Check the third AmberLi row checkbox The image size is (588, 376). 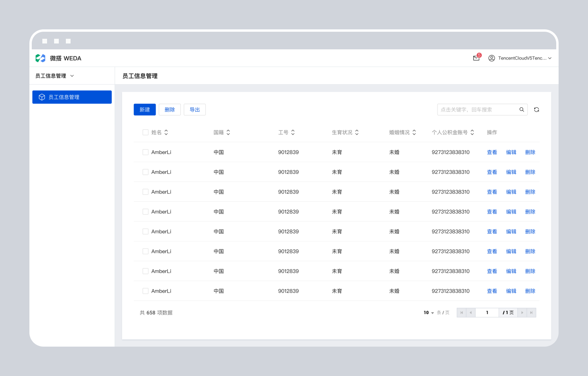coord(145,192)
